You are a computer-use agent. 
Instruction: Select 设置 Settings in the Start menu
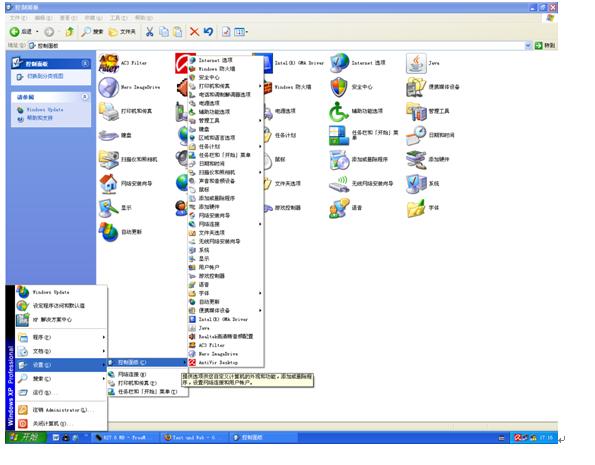61,365
